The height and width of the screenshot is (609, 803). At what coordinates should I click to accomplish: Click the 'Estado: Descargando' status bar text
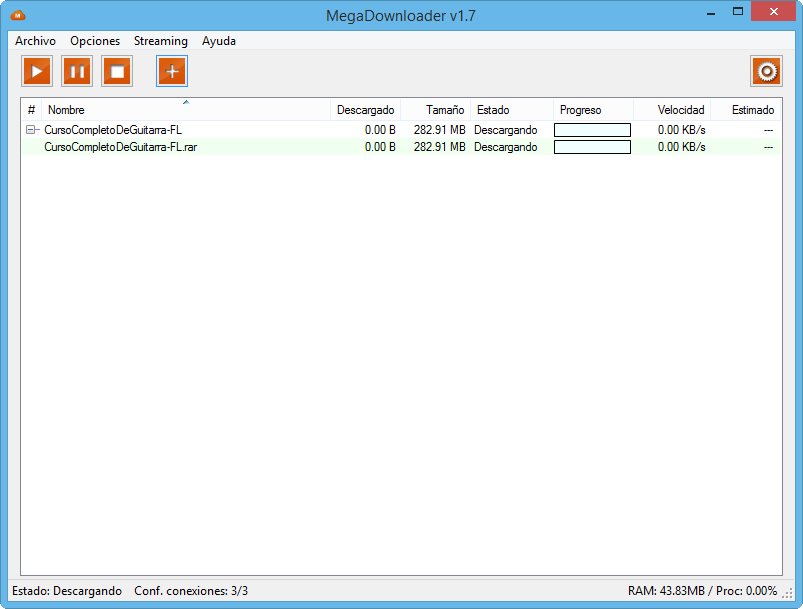[x=67, y=591]
